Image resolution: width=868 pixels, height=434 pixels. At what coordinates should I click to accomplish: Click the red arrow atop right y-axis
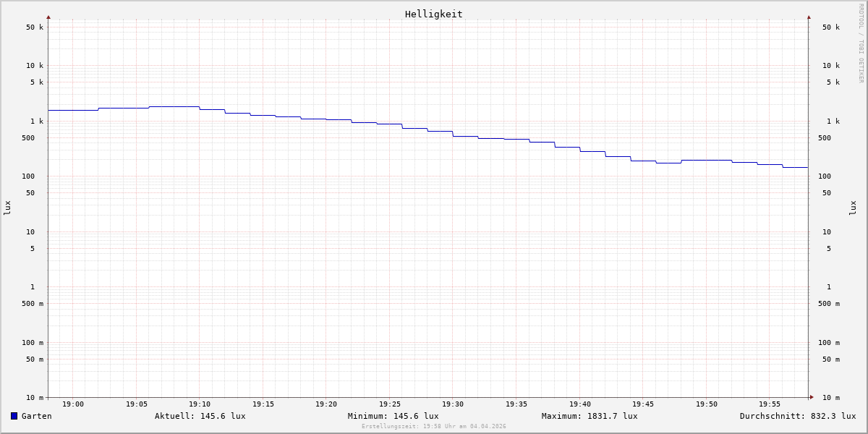coord(809,17)
